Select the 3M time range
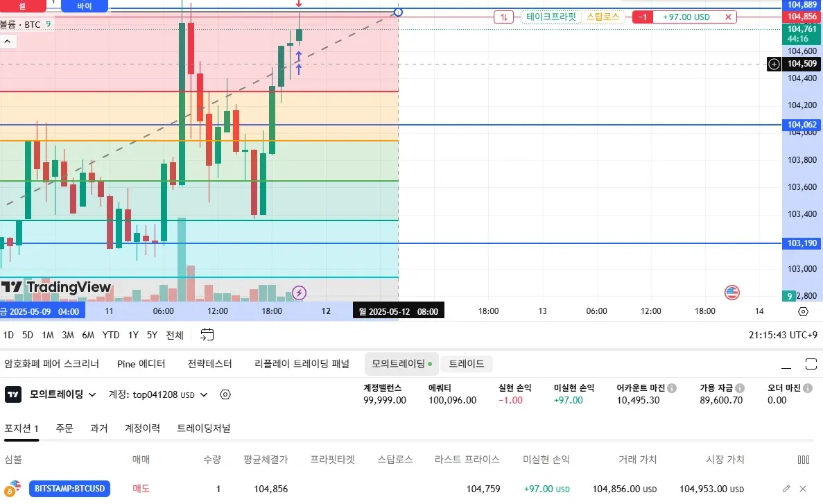The image size is (823, 504). pos(68,335)
